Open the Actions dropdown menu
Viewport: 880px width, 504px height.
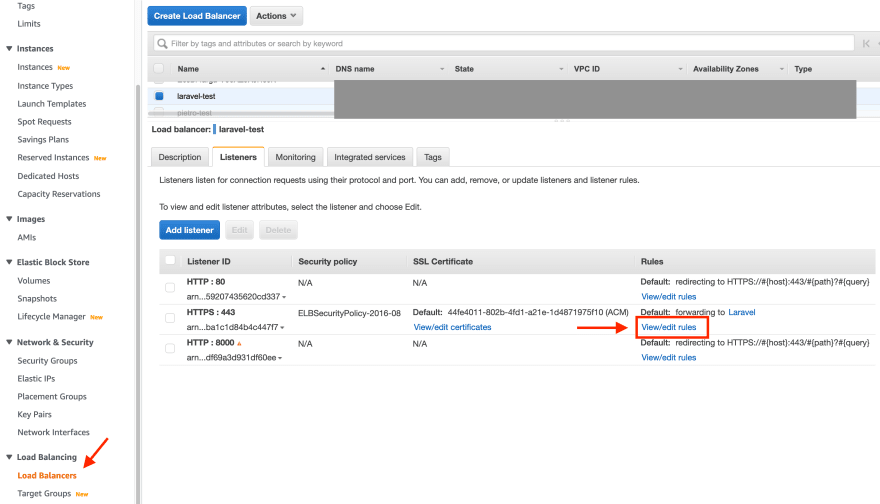pos(276,16)
